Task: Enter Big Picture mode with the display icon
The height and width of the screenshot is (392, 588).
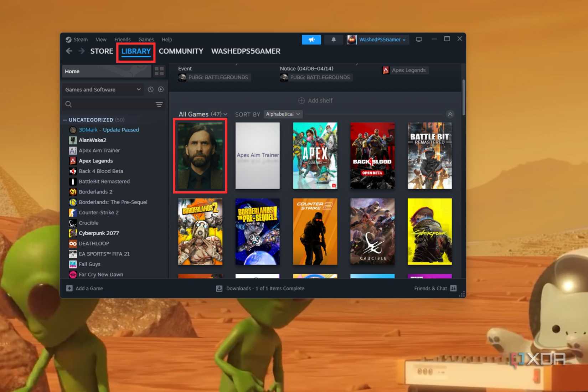Action: (x=419, y=40)
